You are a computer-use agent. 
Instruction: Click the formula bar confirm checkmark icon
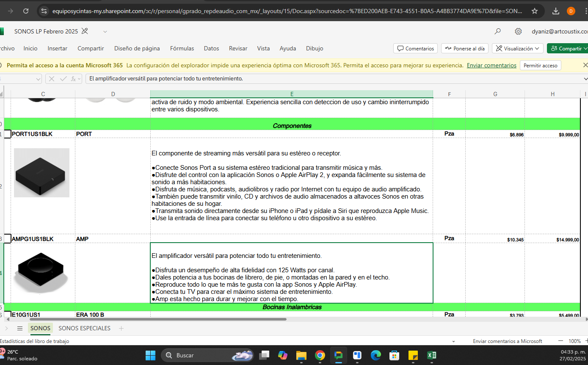pos(63,79)
